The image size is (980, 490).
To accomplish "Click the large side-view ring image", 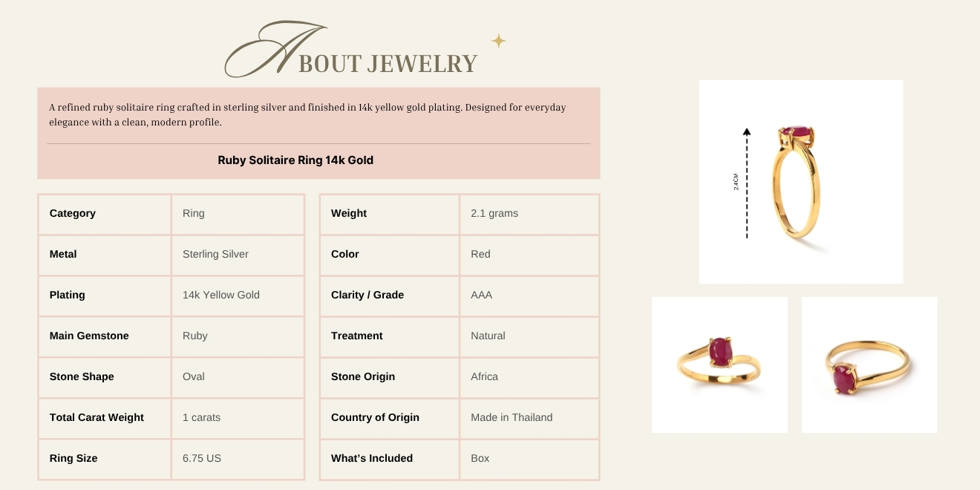I will pyautogui.click(x=800, y=182).
